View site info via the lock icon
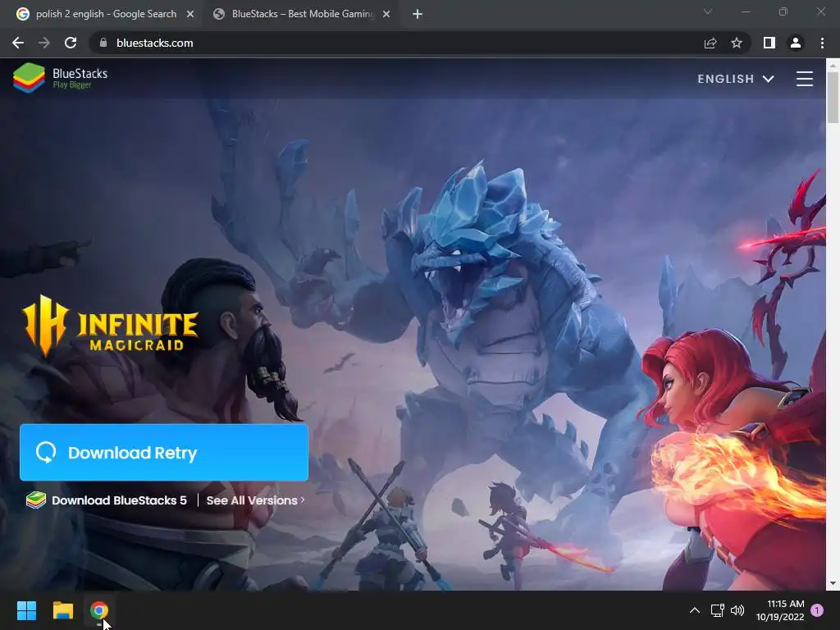 [x=103, y=43]
